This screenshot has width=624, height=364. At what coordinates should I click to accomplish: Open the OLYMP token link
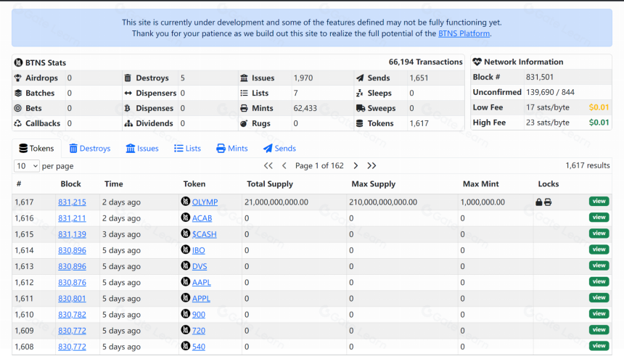click(205, 202)
